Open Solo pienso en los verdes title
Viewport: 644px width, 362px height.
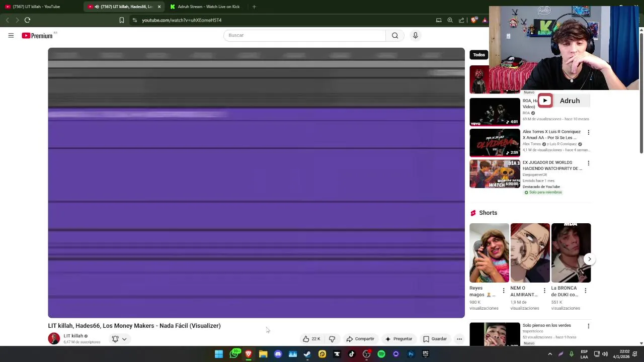(x=546, y=325)
